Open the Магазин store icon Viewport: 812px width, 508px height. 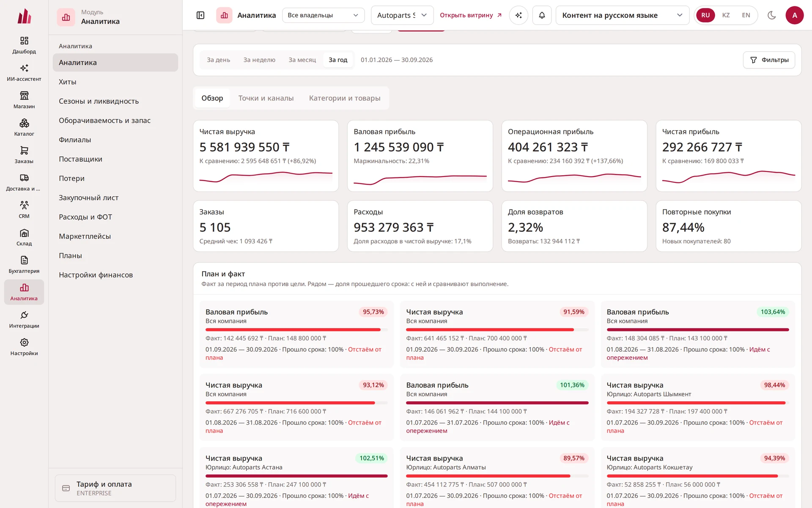point(24,96)
